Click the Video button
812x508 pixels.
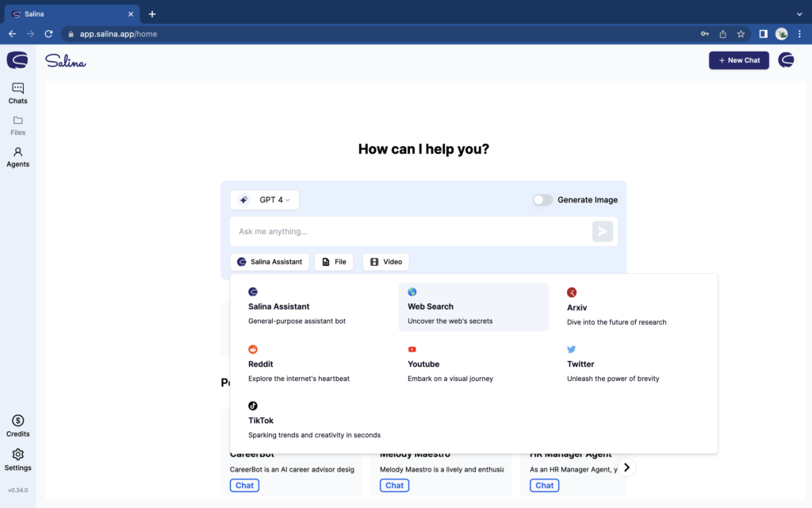[386, 262]
